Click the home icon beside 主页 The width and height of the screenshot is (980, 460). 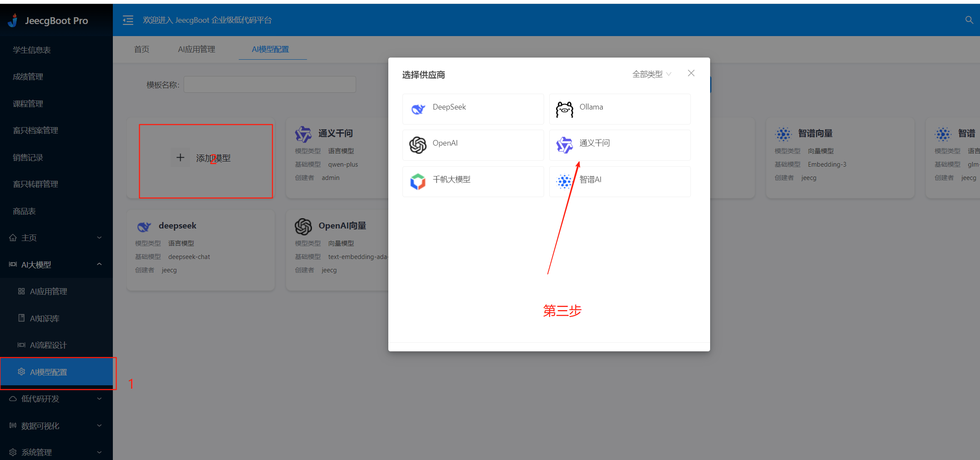(x=13, y=238)
